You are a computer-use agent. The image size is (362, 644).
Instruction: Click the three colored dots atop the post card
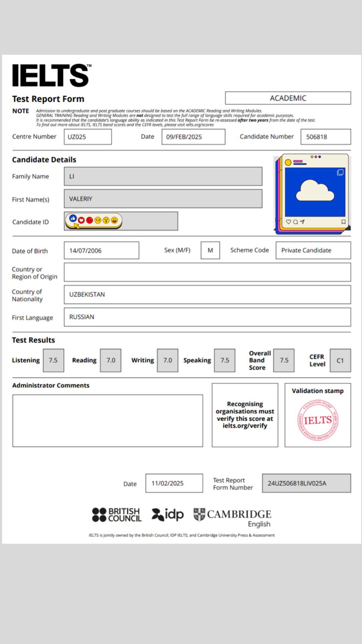[316, 157]
